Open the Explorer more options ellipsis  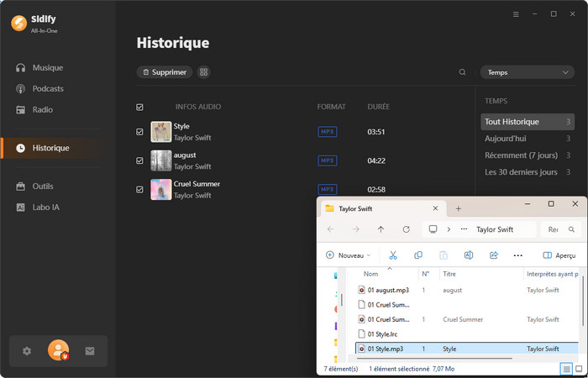point(517,255)
